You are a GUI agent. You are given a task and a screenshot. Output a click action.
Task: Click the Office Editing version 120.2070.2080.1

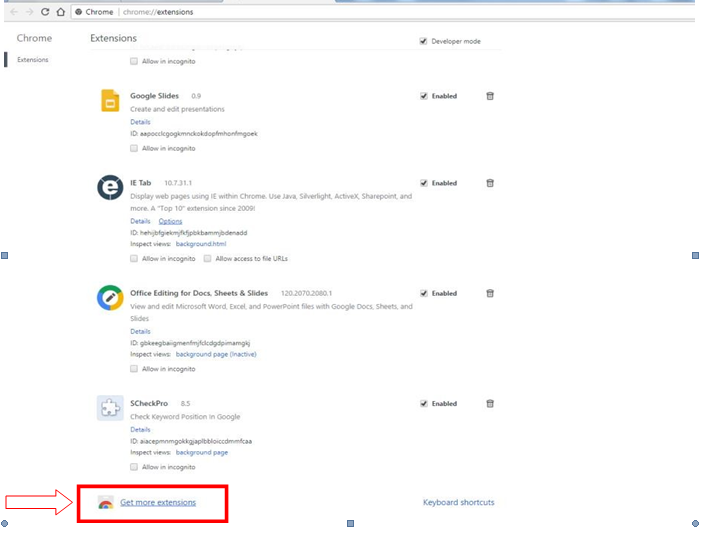[x=306, y=293]
